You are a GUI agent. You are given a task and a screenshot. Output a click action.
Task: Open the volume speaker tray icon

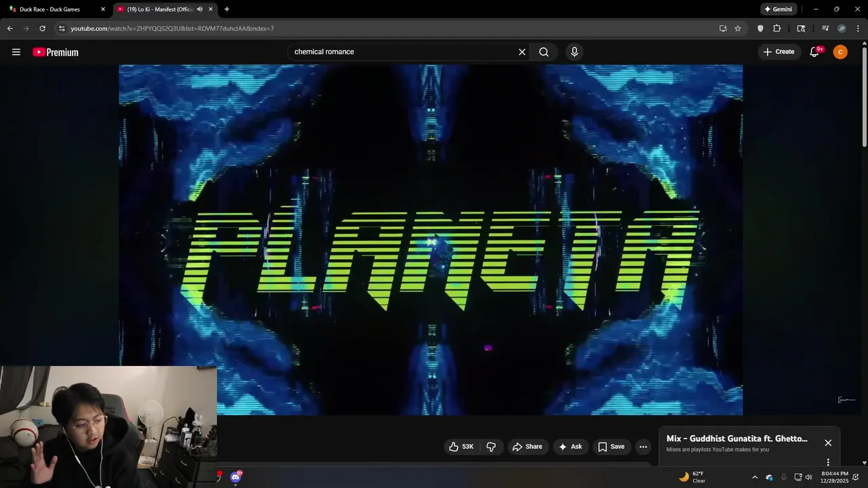pyautogui.click(x=808, y=477)
